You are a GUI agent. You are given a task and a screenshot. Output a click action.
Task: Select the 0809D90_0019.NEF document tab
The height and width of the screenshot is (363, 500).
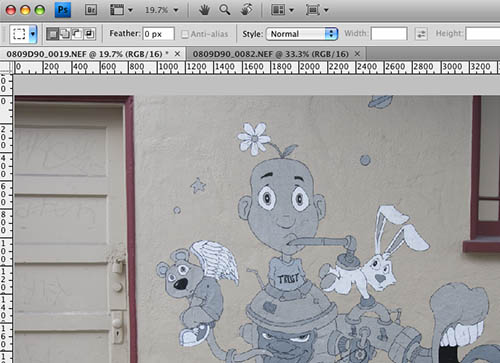click(93, 54)
